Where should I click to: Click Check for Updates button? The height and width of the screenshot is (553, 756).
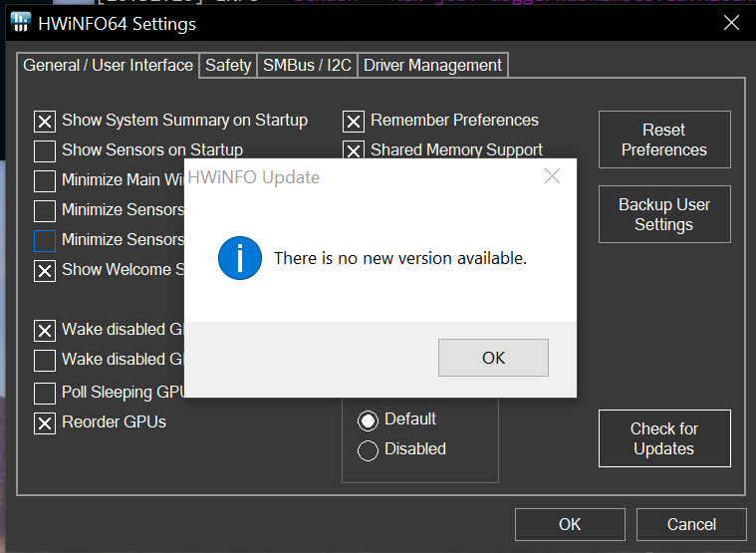[x=664, y=438]
